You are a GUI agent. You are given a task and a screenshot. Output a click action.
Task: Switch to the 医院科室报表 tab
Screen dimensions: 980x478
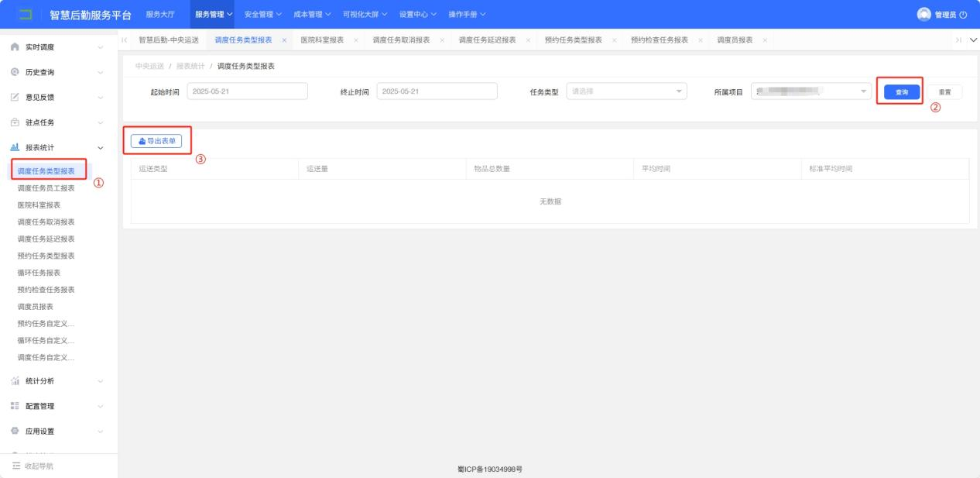tap(322, 40)
